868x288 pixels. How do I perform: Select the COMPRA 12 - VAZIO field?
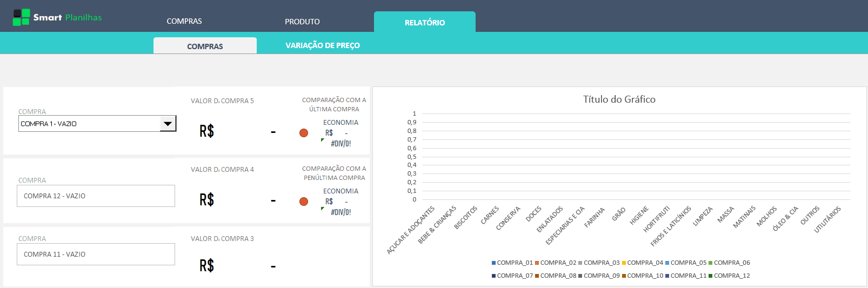pyautogui.click(x=96, y=196)
